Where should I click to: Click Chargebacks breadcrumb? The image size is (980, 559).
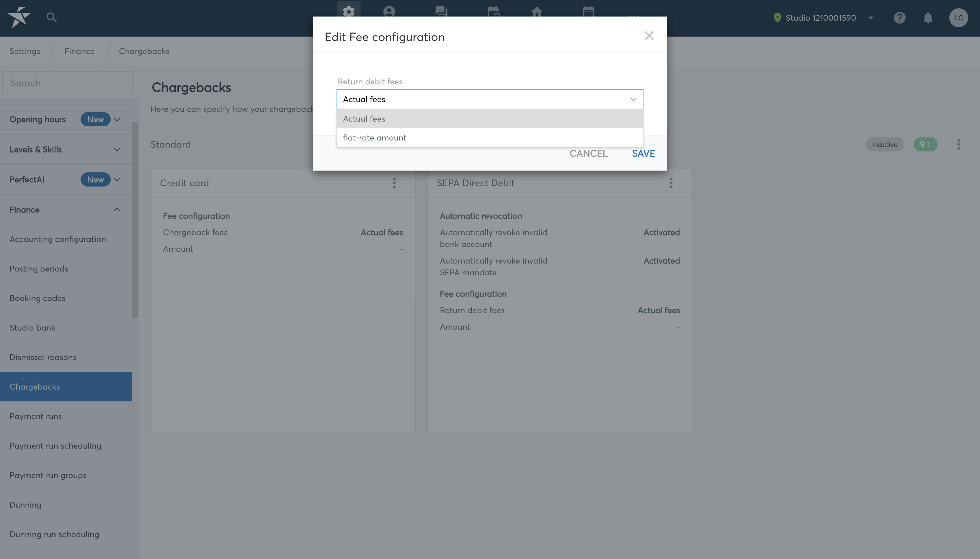144,51
